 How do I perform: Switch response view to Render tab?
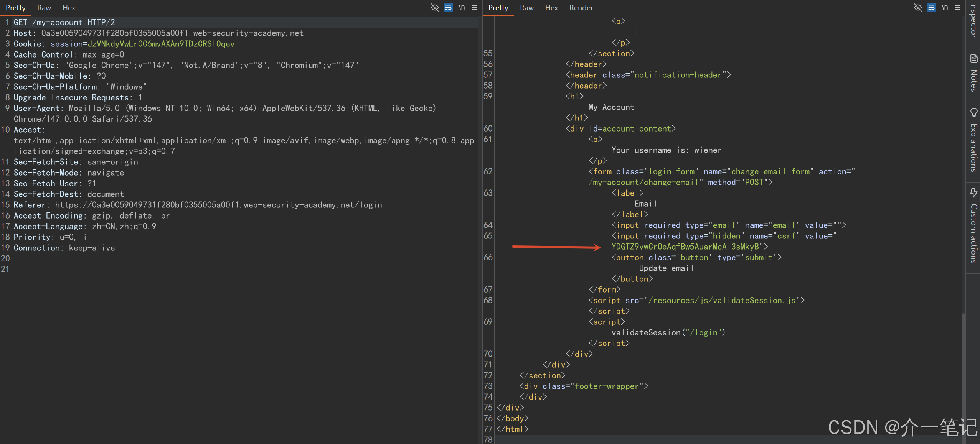coord(581,8)
